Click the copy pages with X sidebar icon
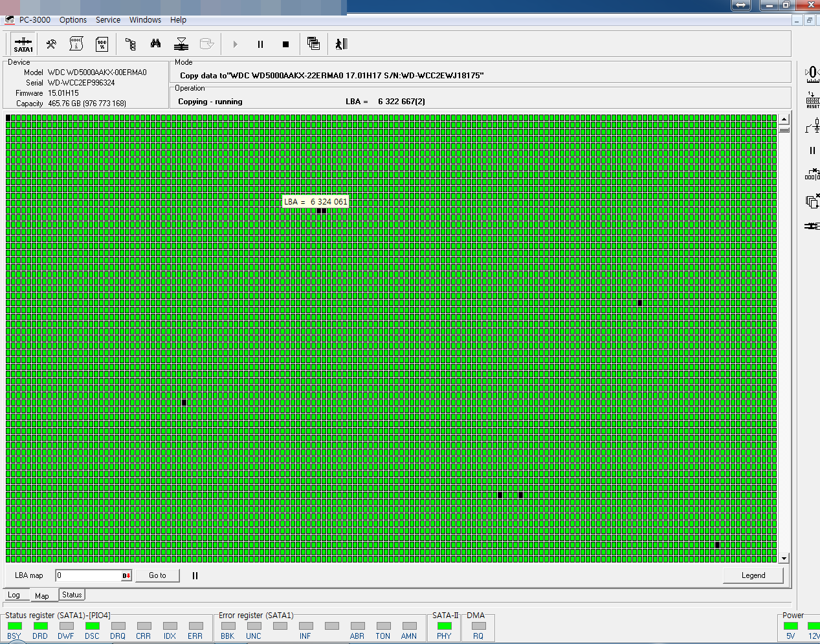The height and width of the screenshot is (644, 820). pos(812,201)
